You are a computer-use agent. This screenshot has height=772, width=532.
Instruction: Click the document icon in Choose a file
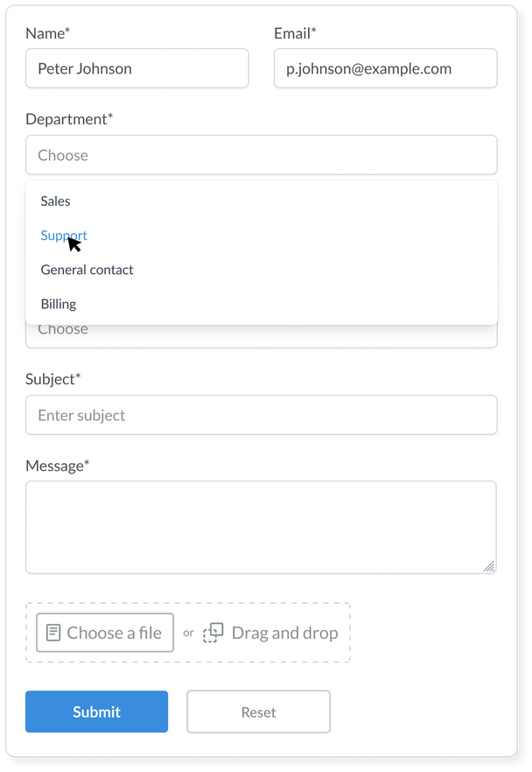(53, 633)
